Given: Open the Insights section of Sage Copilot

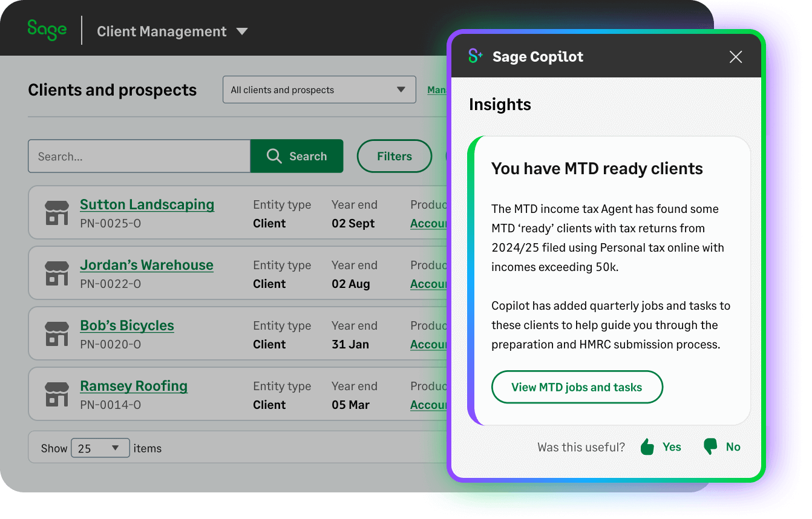Looking at the screenshot, I should click(x=500, y=104).
